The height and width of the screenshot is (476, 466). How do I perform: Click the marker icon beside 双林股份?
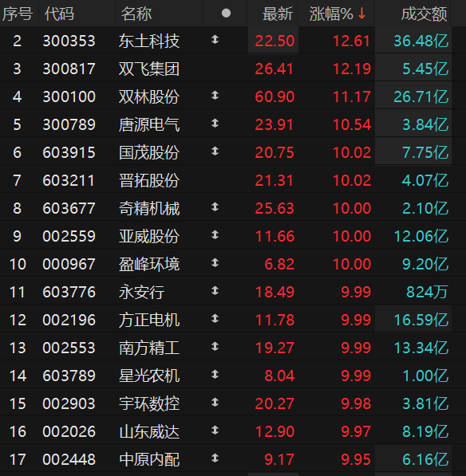[215, 96]
